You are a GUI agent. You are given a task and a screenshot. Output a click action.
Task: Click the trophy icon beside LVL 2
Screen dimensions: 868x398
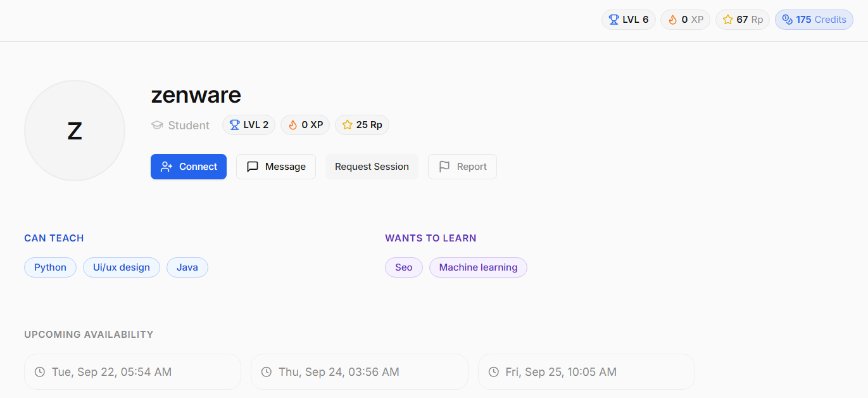pyautogui.click(x=234, y=125)
